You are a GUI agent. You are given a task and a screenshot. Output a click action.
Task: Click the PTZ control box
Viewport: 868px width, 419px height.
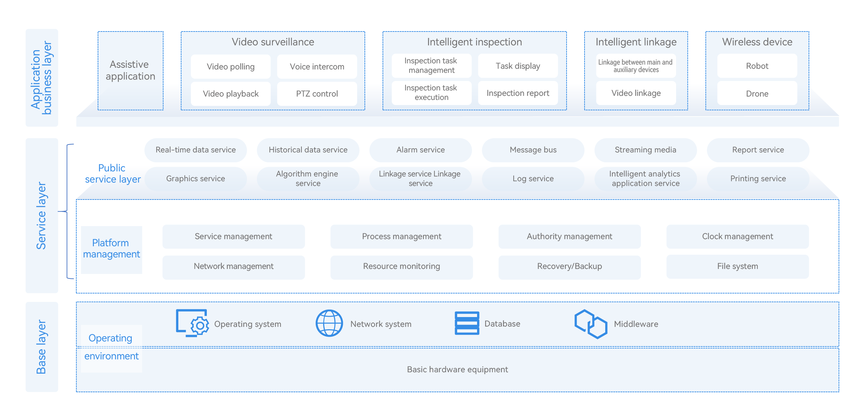coord(317,93)
